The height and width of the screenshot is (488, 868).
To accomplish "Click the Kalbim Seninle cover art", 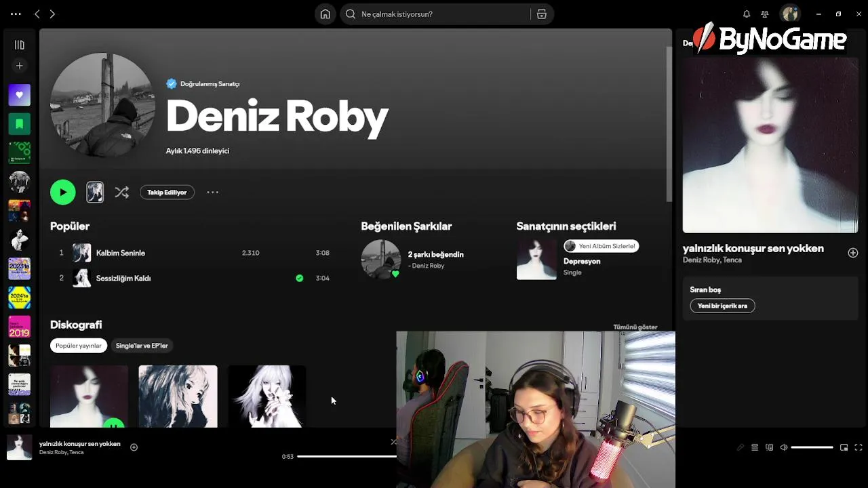I will click(x=82, y=253).
